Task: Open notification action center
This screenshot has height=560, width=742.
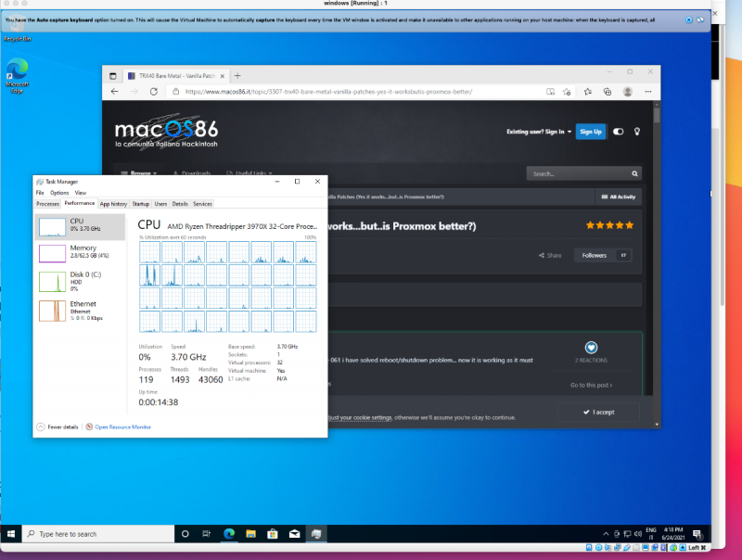Action: (x=697, y=534)
